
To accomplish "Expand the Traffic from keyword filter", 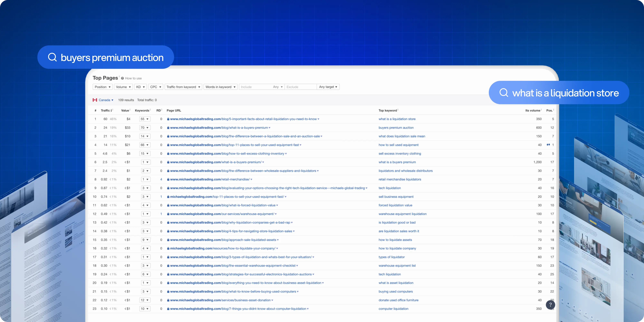I will pyautogui.click(x=183, y=87).
